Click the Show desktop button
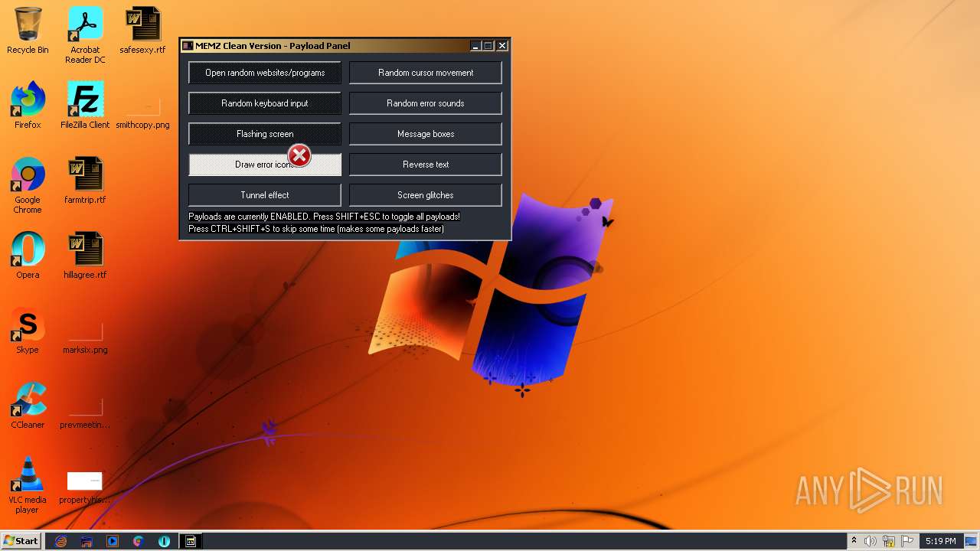 coord(972,541)
